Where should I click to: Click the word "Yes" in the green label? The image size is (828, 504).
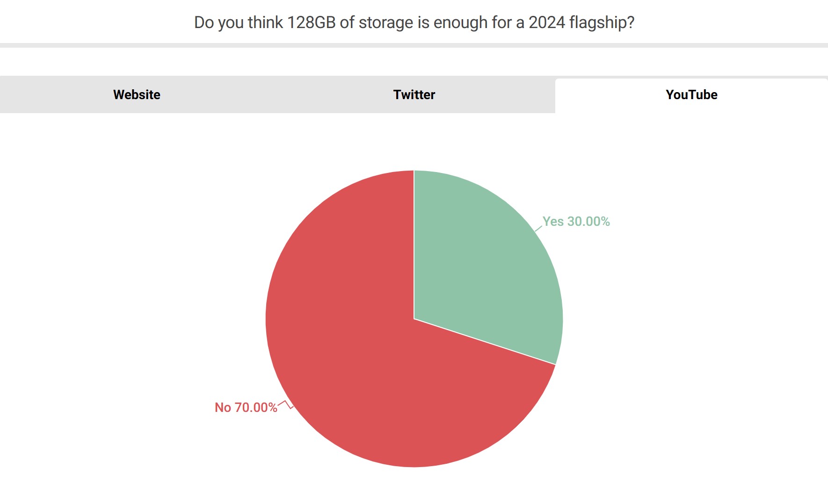[x=553, y=222]
